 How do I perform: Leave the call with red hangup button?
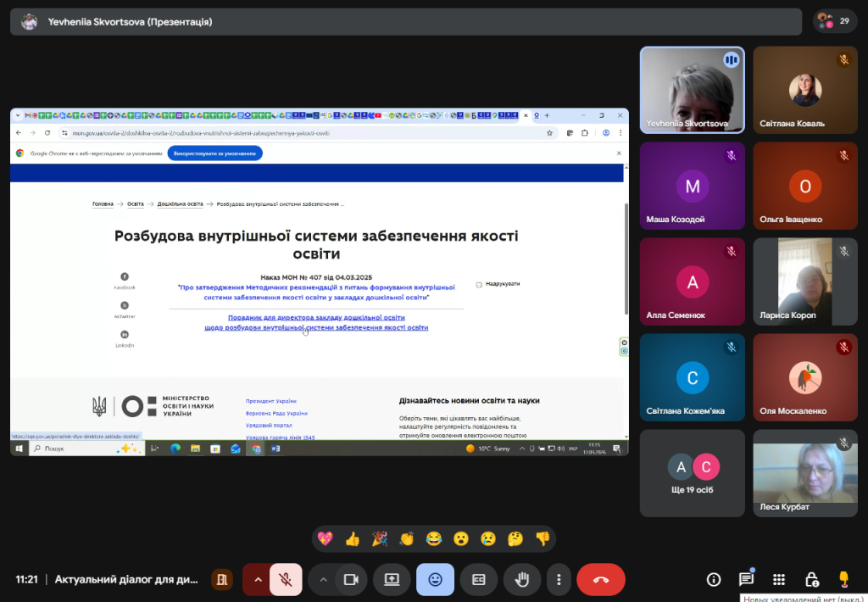[x=600, y=580]
